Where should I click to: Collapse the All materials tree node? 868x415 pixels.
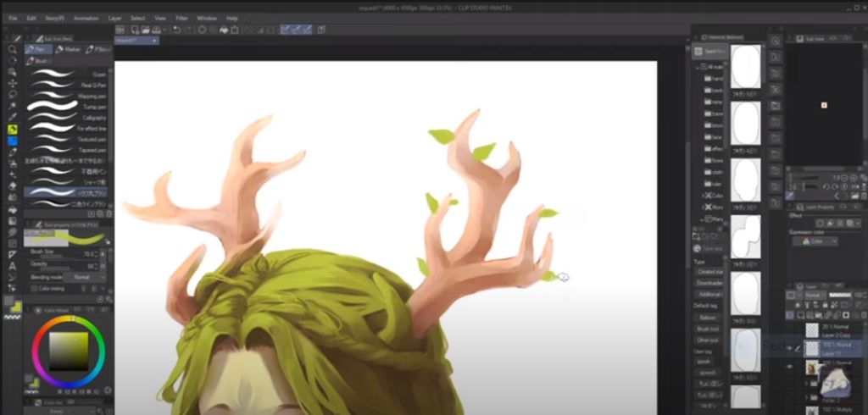pyautogui.click(x=698, y=67)
